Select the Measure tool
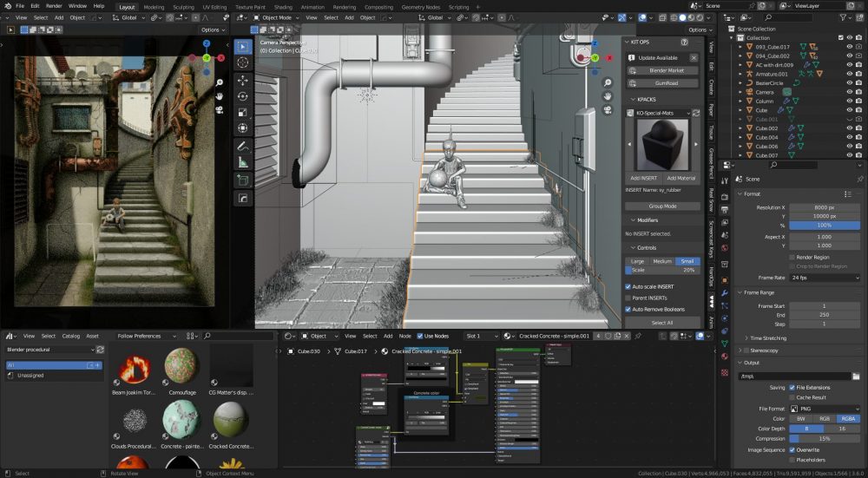The width and height of the screenshot is (868, 478). coord(243,161)
